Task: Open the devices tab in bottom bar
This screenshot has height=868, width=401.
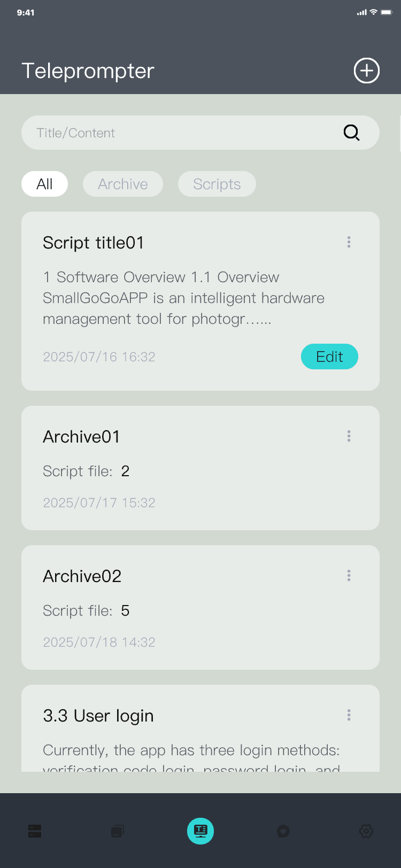Action: [x=35, y=831]
